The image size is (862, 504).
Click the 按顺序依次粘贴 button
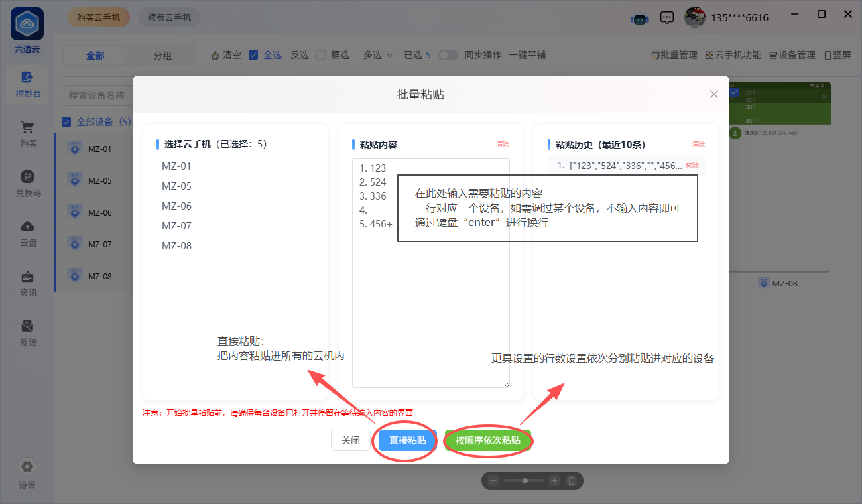488,440
